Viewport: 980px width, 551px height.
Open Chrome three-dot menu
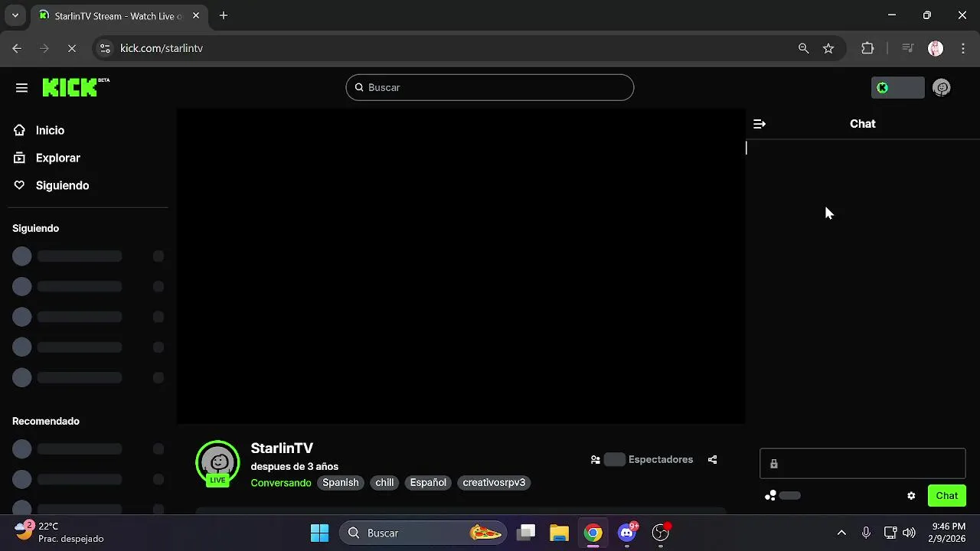point(963,48)
